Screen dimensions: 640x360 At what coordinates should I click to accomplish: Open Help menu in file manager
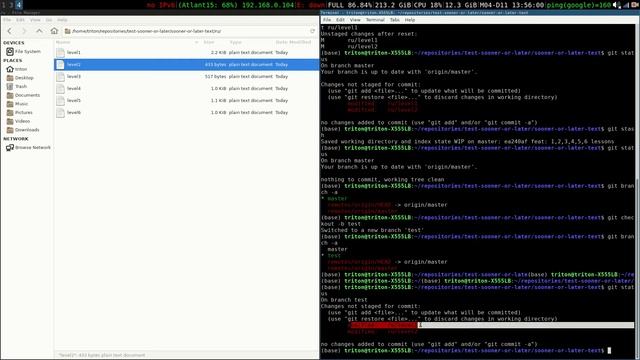(x=62, y=20)
